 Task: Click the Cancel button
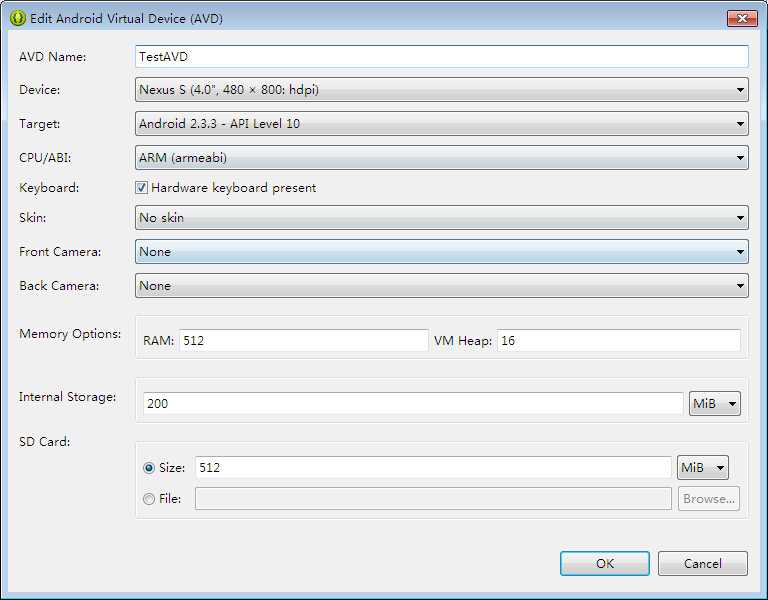(703, 563)
